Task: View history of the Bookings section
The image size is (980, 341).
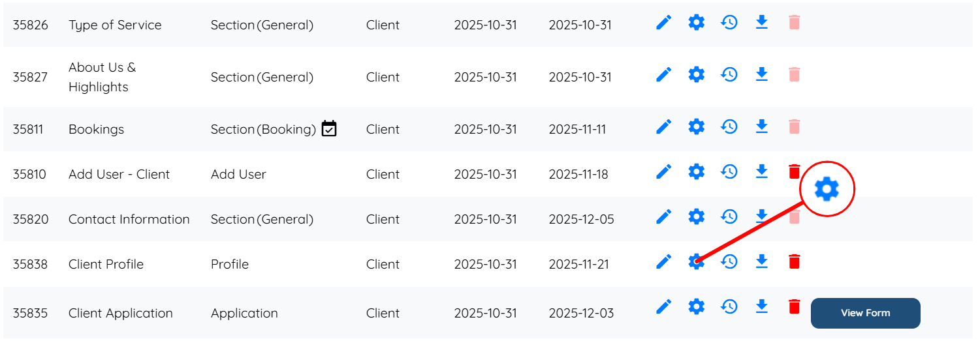Action: click(729, 126)
